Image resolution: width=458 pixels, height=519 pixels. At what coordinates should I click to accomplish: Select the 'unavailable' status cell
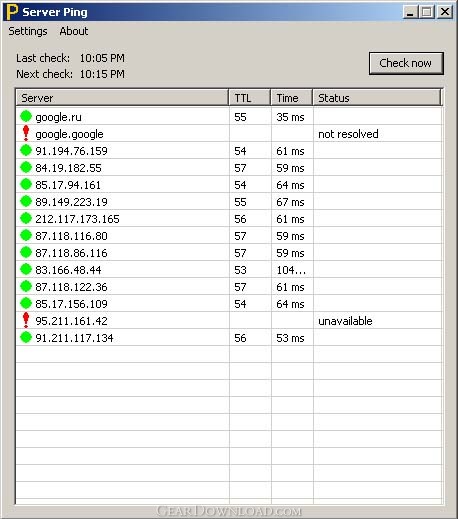click(x=378, y=321)
